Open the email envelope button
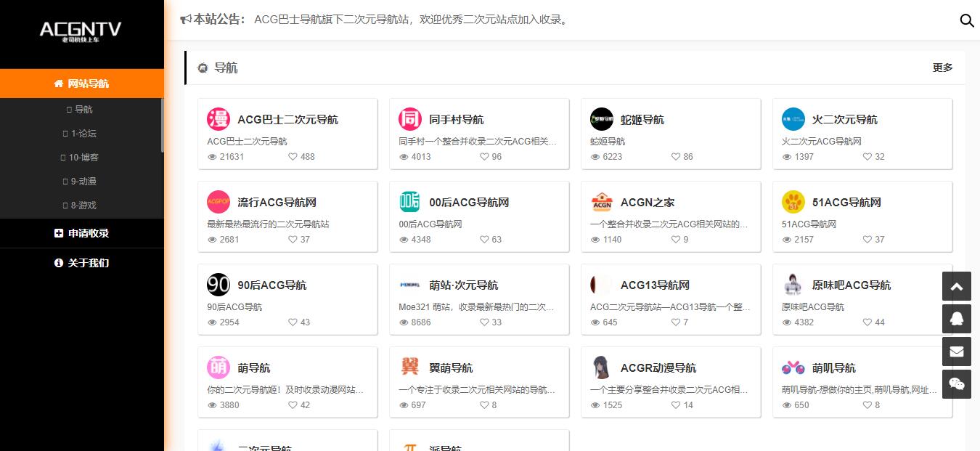This screenshot has width=980, height=451. point(957,352)
